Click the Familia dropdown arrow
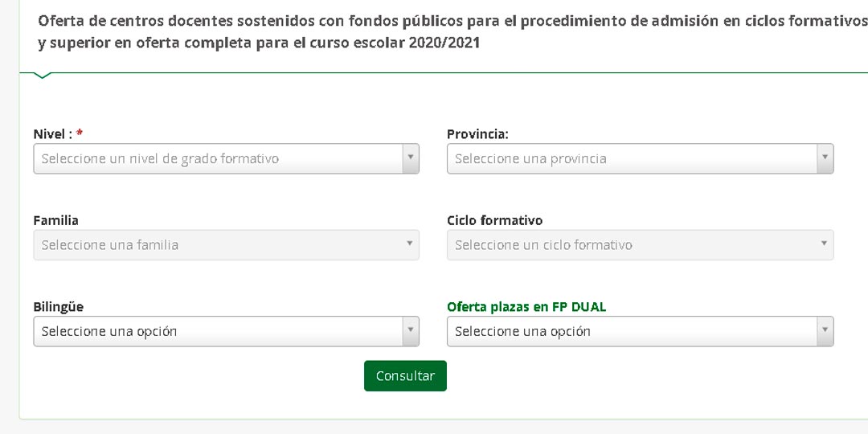 tap(411, 244)
